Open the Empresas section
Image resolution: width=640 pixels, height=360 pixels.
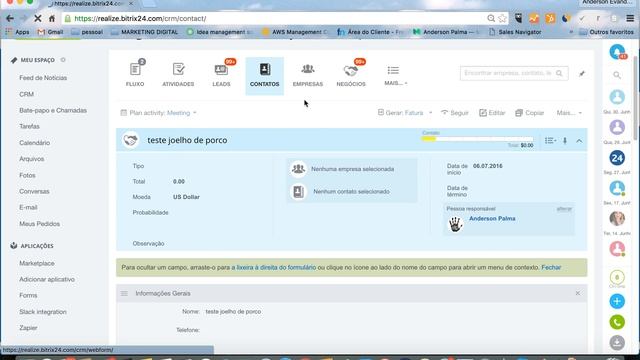(308, 75)
